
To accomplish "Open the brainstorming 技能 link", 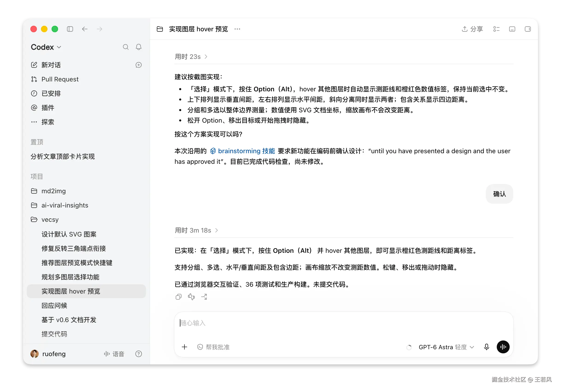I will pos(243,151).
